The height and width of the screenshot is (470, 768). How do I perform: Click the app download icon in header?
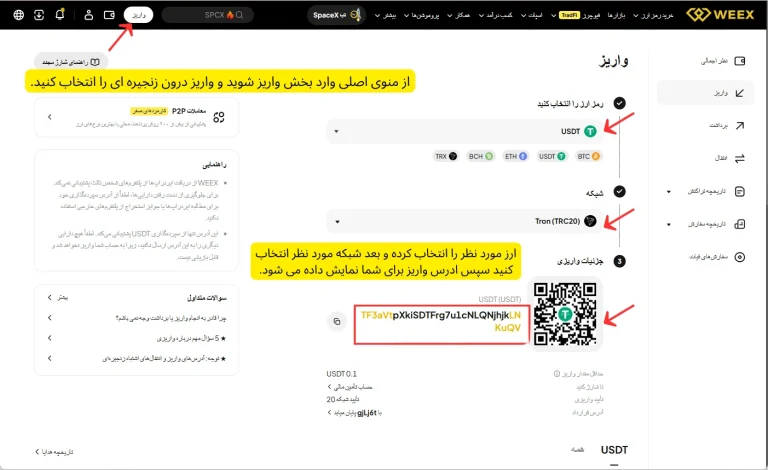pos(39,15)
